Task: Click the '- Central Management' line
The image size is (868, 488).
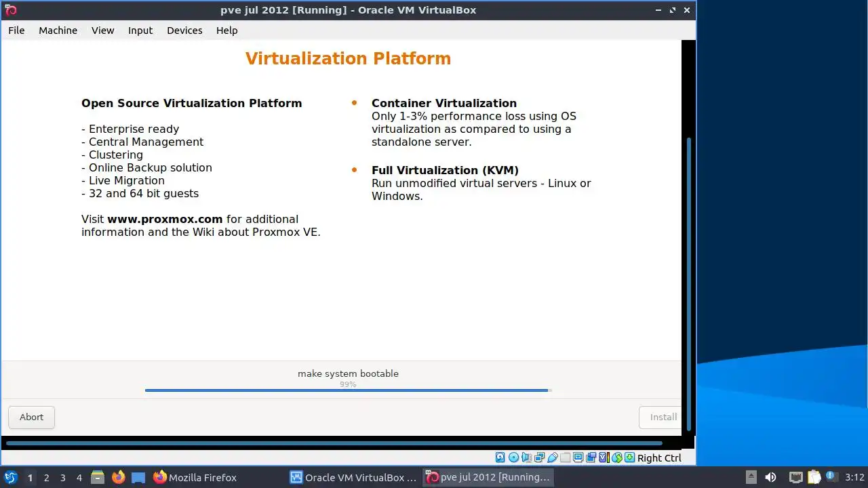Action: coord(142,142)
